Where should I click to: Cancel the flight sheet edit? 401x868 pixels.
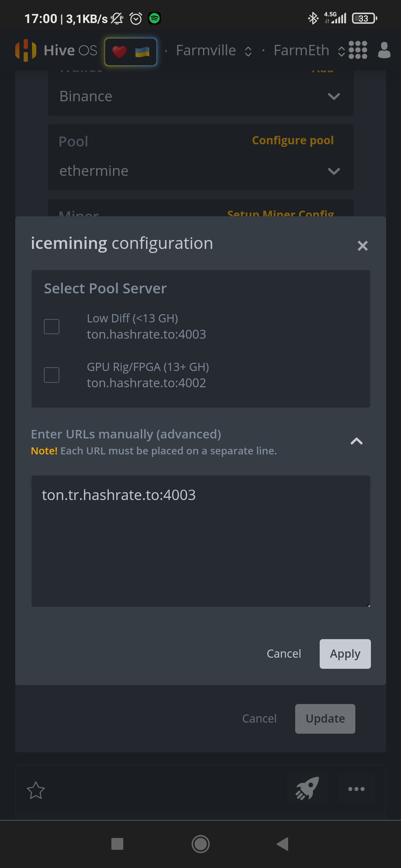coord(259,719)
